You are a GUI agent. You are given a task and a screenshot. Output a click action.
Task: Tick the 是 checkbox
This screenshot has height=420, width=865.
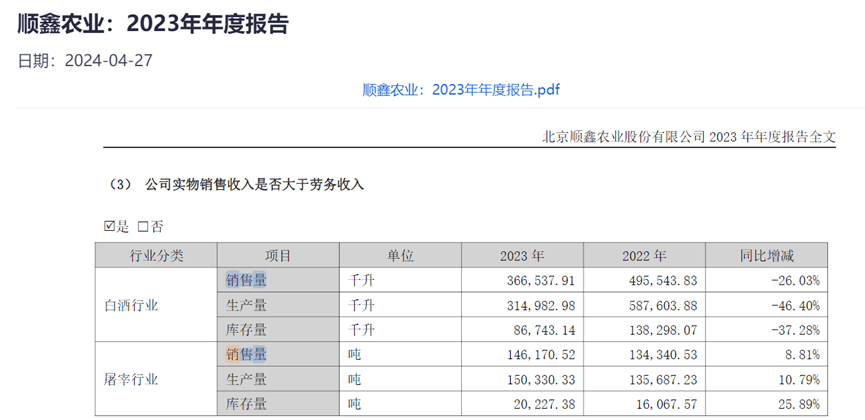click(x=109, y=226)
